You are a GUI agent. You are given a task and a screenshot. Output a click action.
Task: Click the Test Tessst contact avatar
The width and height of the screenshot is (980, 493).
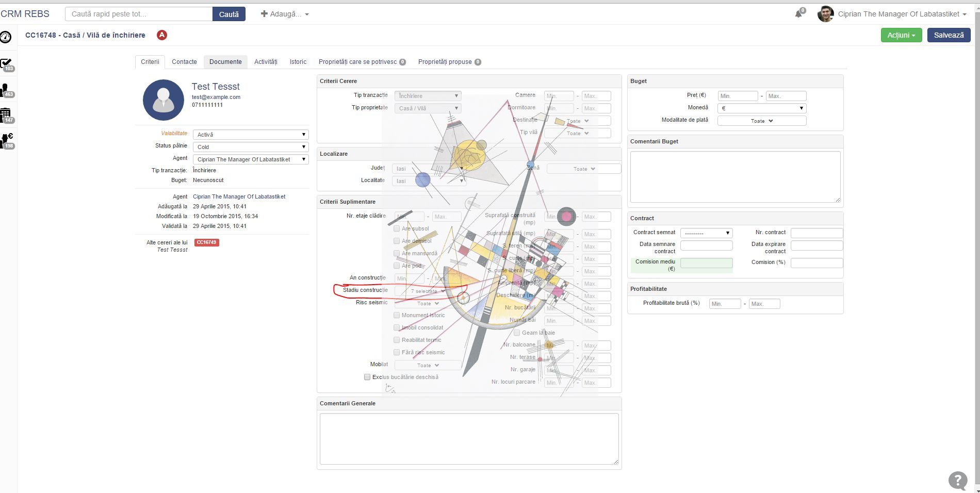(x=163, y=100)
